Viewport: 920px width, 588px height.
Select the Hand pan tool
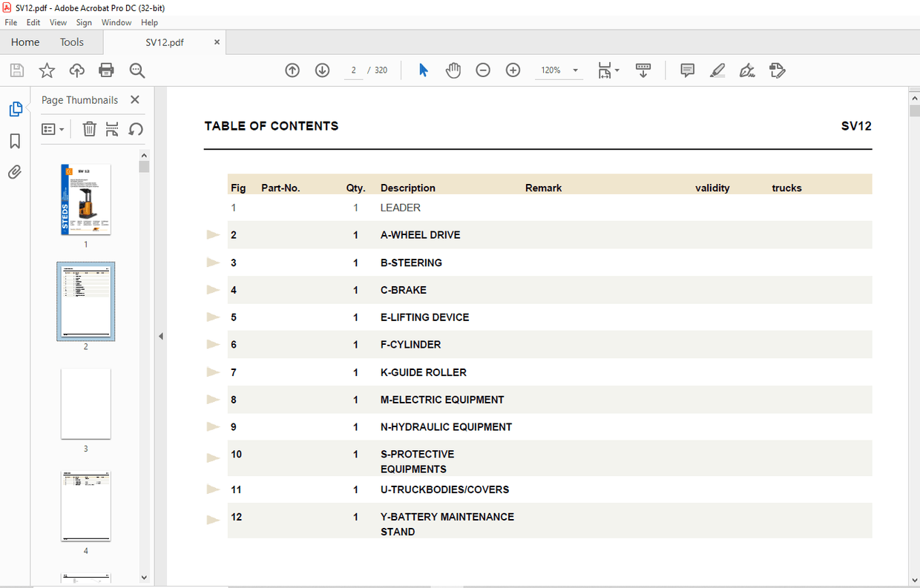453,70
